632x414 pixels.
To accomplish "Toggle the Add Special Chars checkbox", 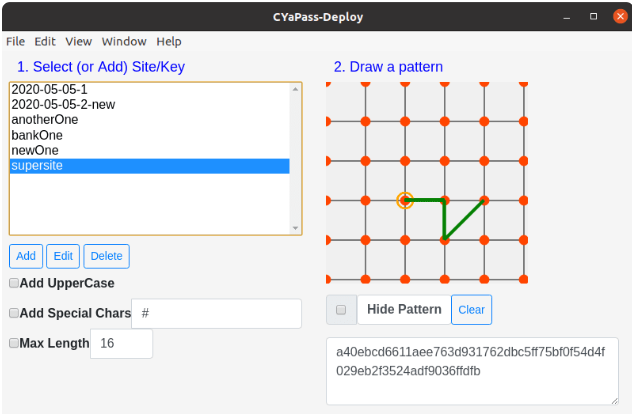I will (x=14, y=313).
